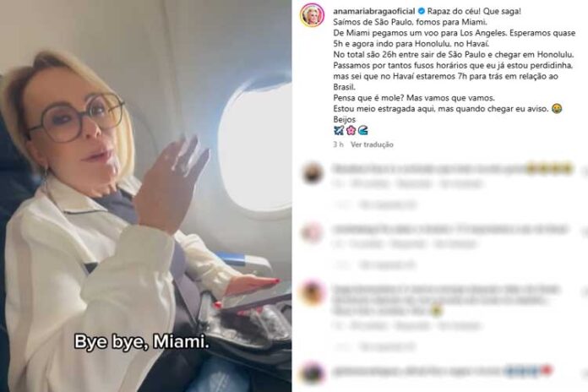This screenshot has height=392, width=588.
Task: Click the 'Ver tradução' translation link
Action: coord(372,144)
